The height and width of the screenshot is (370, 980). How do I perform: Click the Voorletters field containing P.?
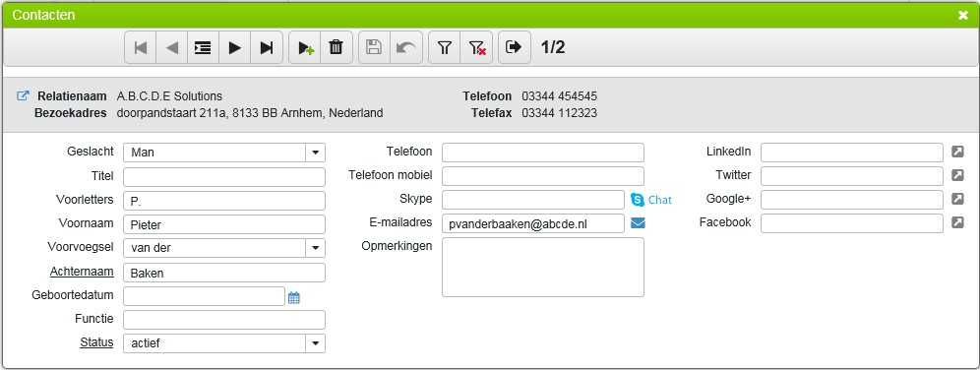224,201
